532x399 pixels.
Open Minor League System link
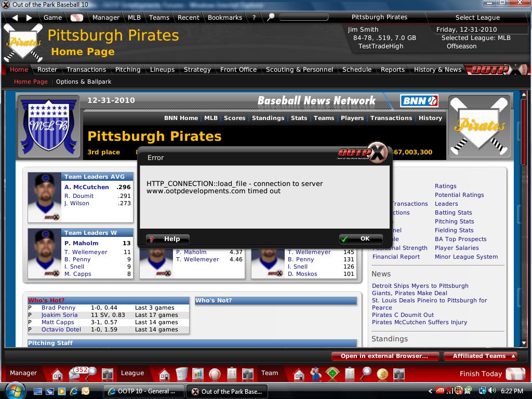point(466,257)
